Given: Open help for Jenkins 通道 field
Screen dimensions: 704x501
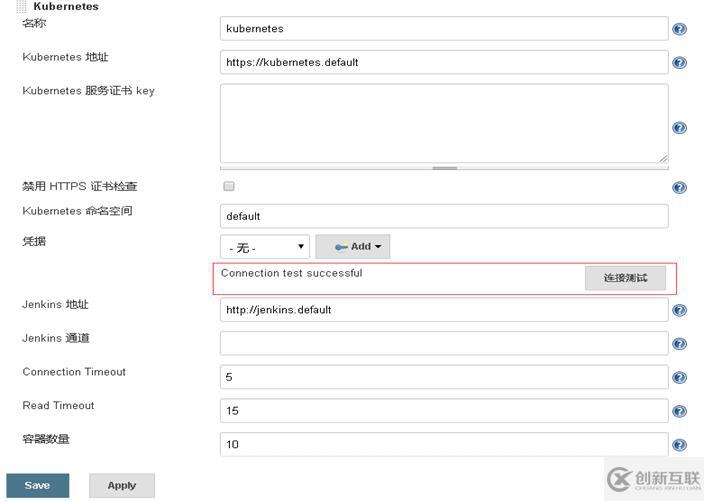Looking at the screenshot, I should click(x=679, y=344).
